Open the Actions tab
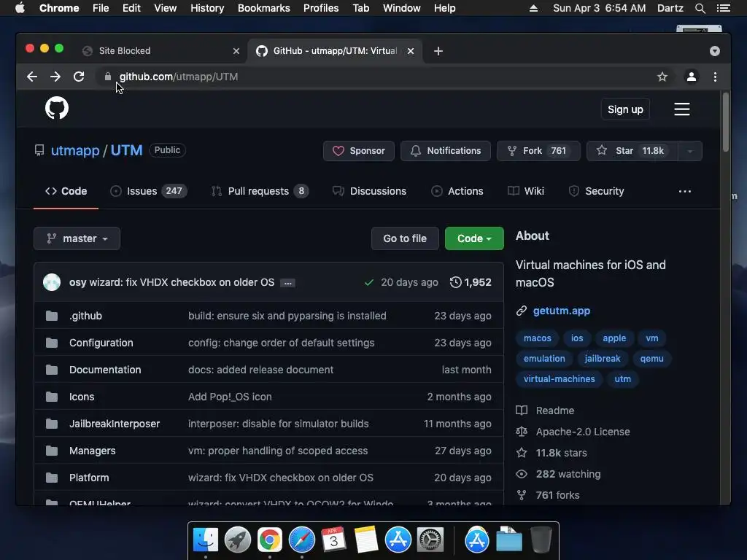 click(457, 191)
